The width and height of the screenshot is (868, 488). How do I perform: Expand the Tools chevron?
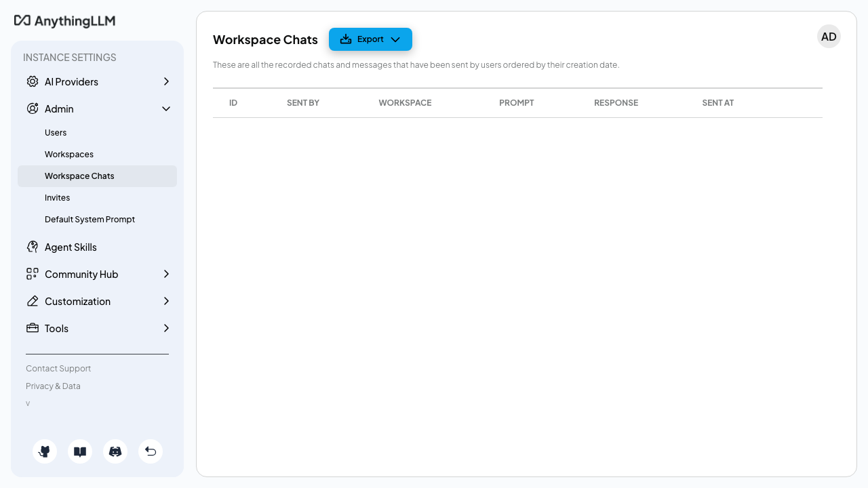[x=166, y=328]
